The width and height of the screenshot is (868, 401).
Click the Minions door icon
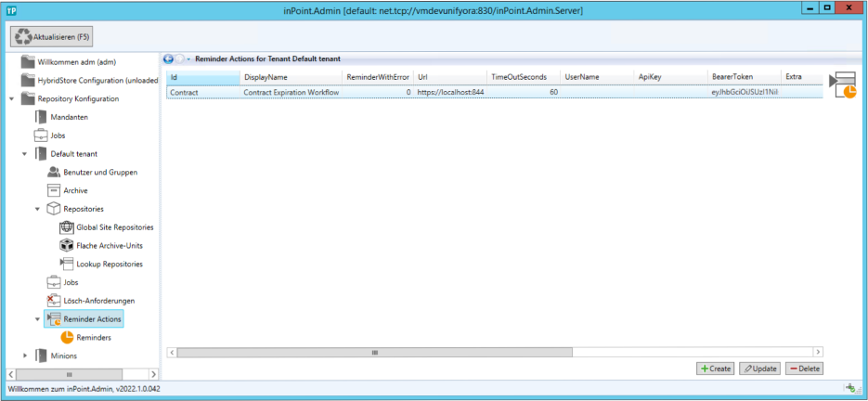tap(41, 356)
